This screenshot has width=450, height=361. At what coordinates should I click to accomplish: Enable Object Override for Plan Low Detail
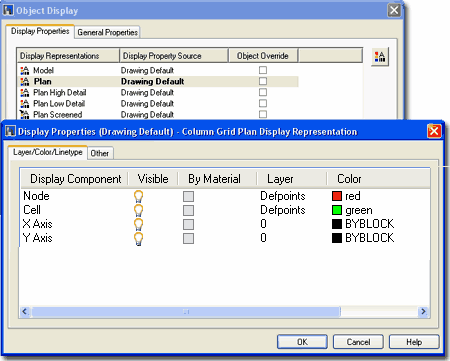263,103
